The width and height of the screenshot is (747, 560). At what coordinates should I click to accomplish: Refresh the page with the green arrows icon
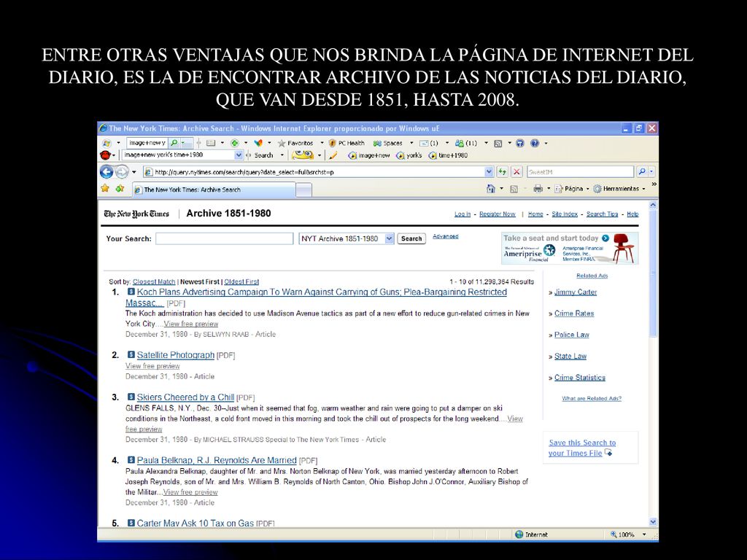click(x=502, y=172)
